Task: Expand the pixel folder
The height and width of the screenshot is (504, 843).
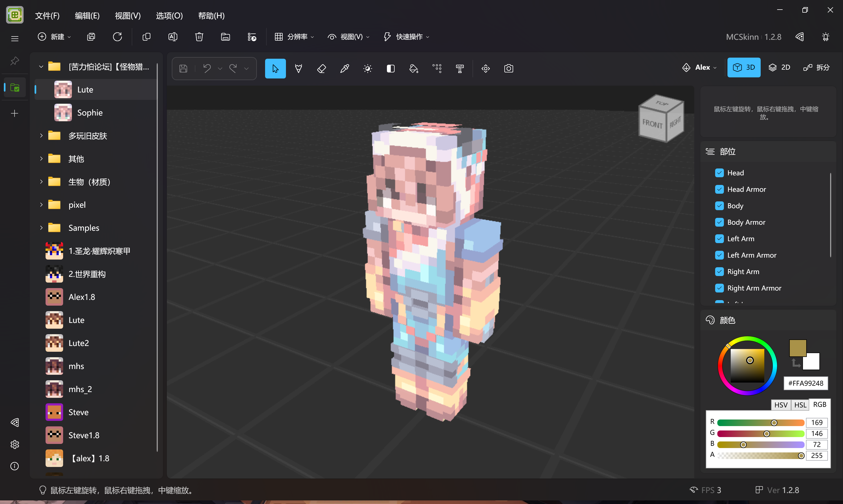Action: (x=41, y=204)
